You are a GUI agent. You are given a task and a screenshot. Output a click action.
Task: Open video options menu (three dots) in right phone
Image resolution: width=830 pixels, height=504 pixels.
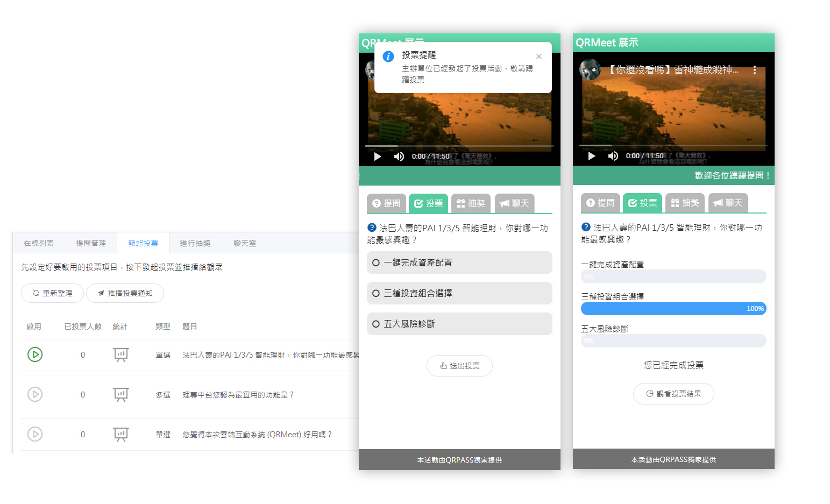tap(755, 70)
